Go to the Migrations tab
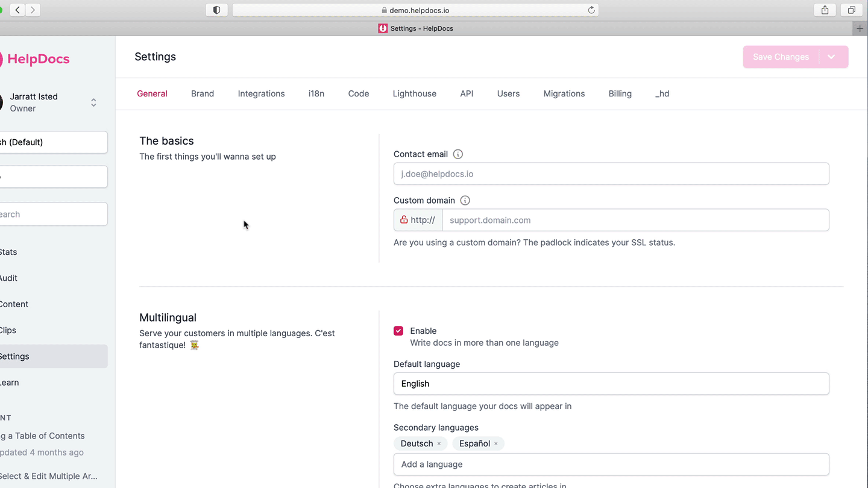 [564, 94]
